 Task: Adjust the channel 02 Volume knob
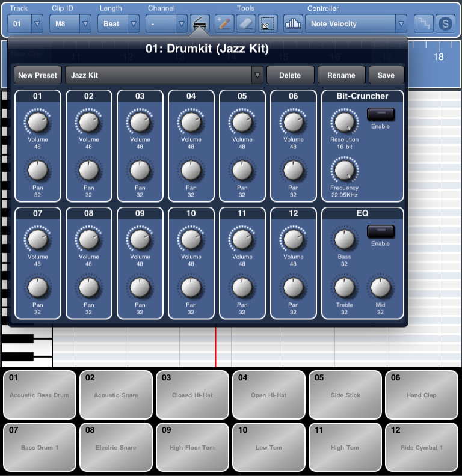(89, 122)
